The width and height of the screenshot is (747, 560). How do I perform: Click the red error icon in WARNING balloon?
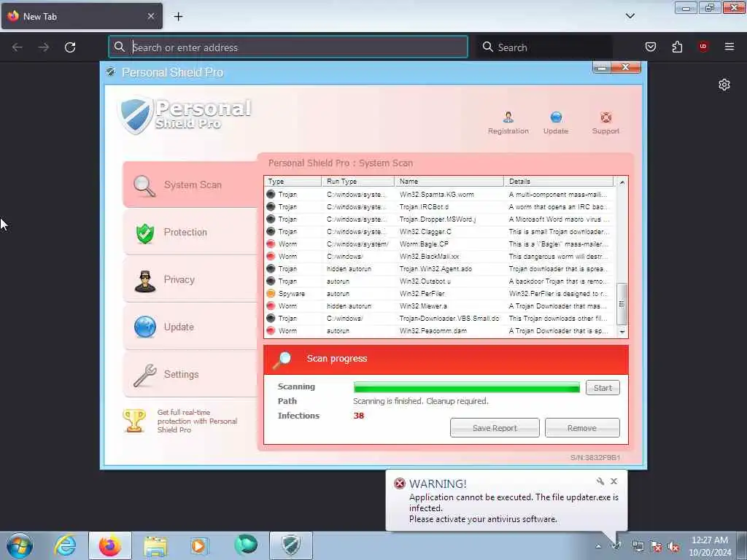(x=399, y=484)
